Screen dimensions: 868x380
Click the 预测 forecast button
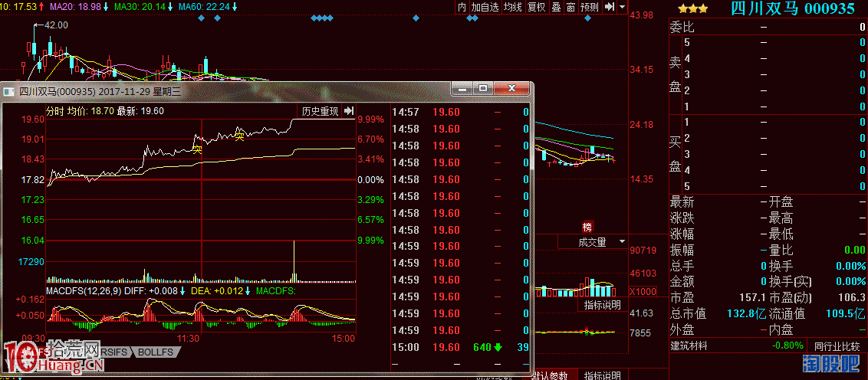pos(590,7)
